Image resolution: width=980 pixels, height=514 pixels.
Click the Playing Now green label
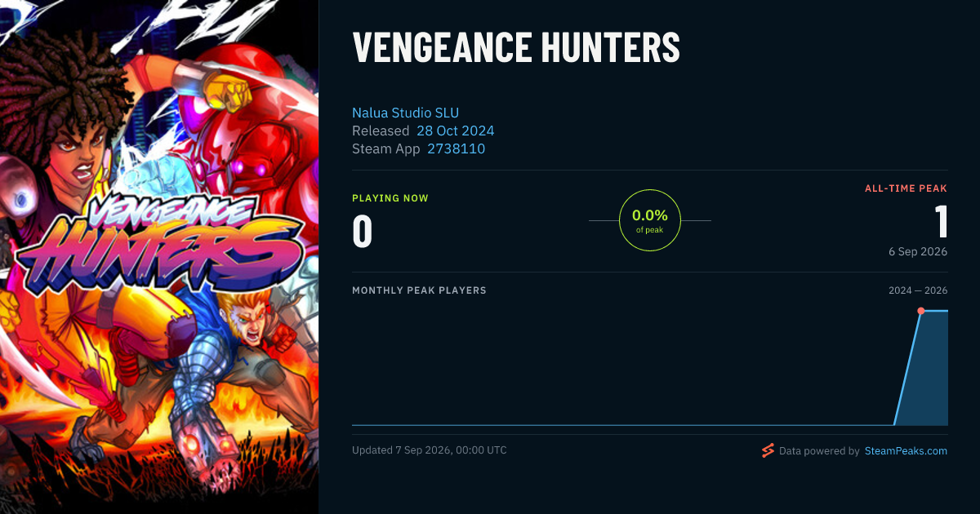(x=390, y=198)
